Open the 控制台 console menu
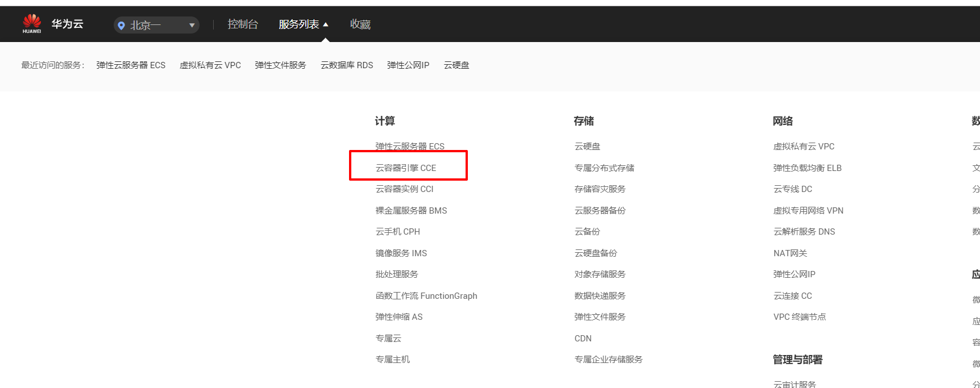 [243, 24]
